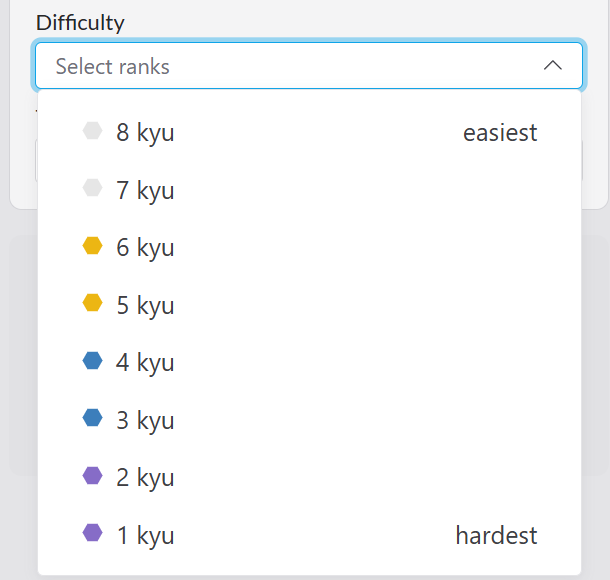Image resolution: width=610 pixels, height=580 pixels.
Task: Pick 6 kyu from the difficulty list
Action: (x=145, y=248)
